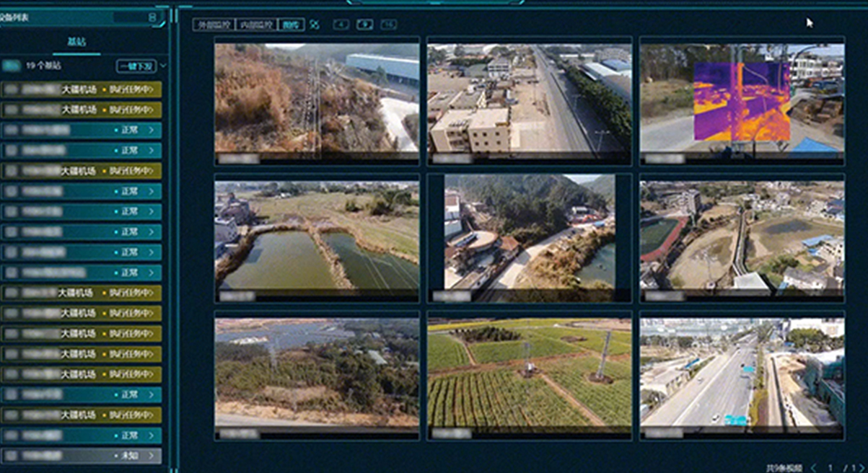
Task: Open the fish pond aerial video feed
Action: tap(317, 237)
